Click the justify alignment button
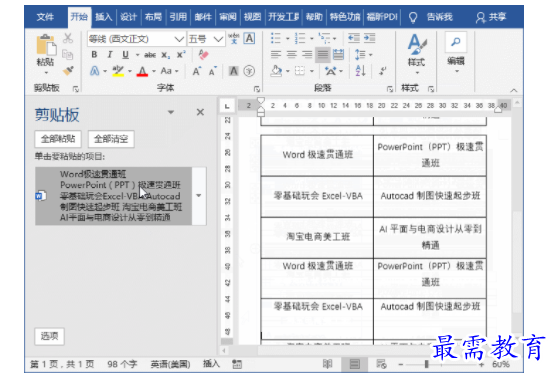This screenshot has width=554, height=379. click(323, 54)
